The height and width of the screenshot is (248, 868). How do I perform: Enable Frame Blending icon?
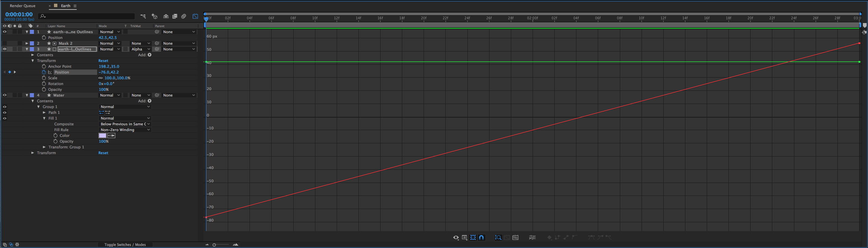click(x=175, y=16)
